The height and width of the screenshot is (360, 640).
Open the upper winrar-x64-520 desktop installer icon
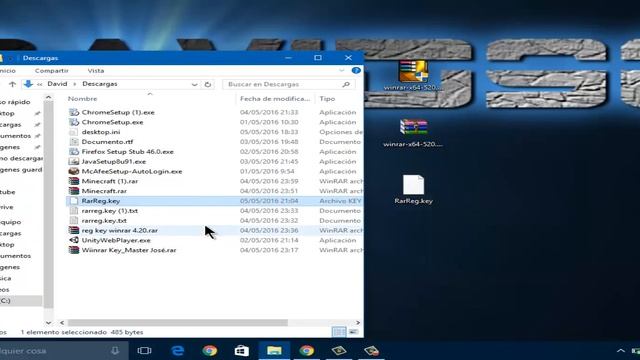tap(413, 71)
